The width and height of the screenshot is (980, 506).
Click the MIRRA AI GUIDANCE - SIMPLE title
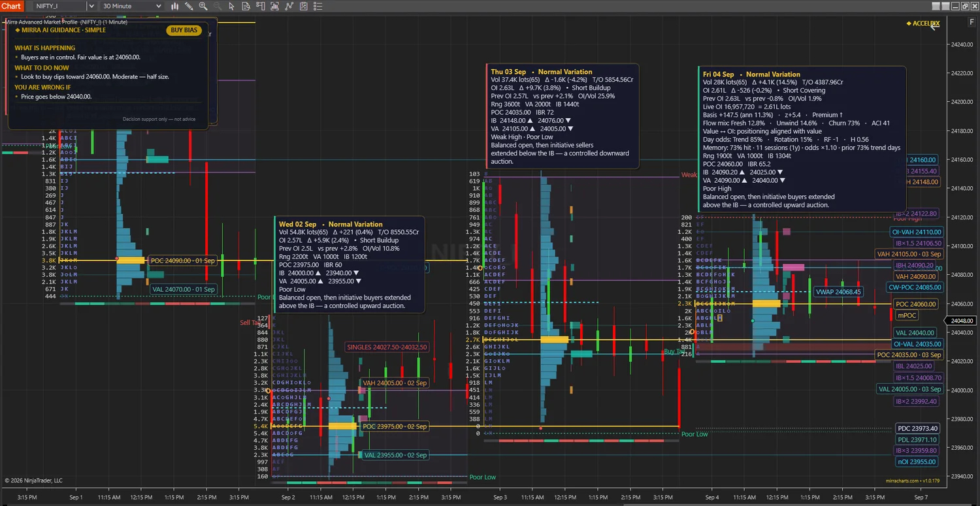[60, 30]
